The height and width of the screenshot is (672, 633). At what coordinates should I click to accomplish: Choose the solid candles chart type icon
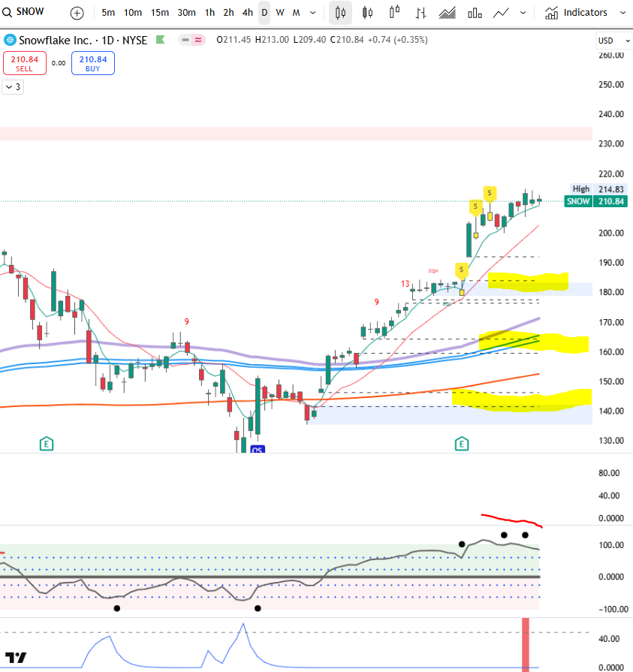367,13
